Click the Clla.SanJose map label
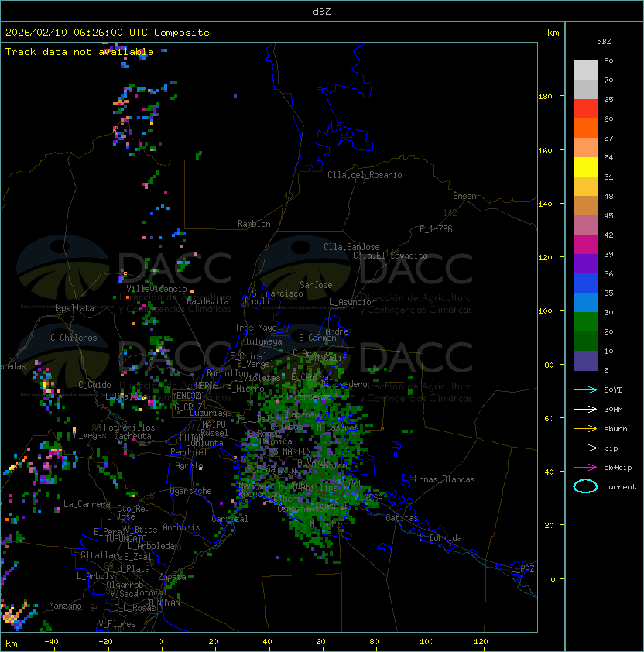This screenshot has width=644, height=652. 351,247
